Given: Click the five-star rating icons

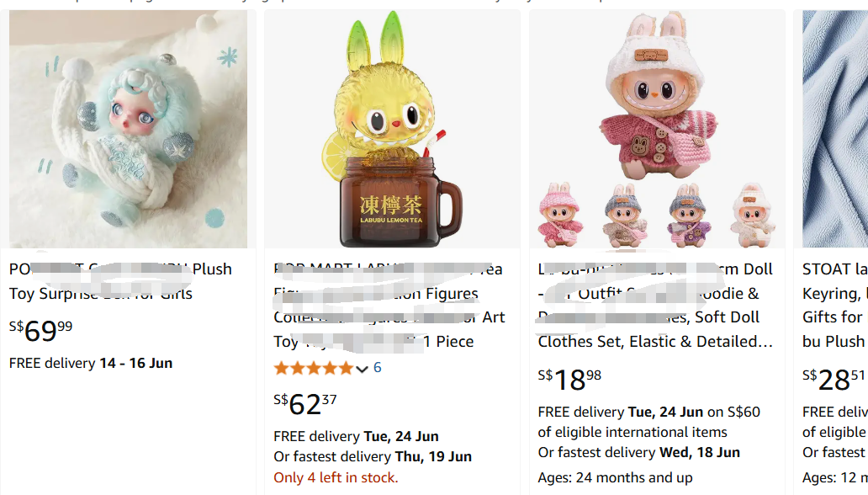Looking at the screenshot, I should (x=313, y=368).
